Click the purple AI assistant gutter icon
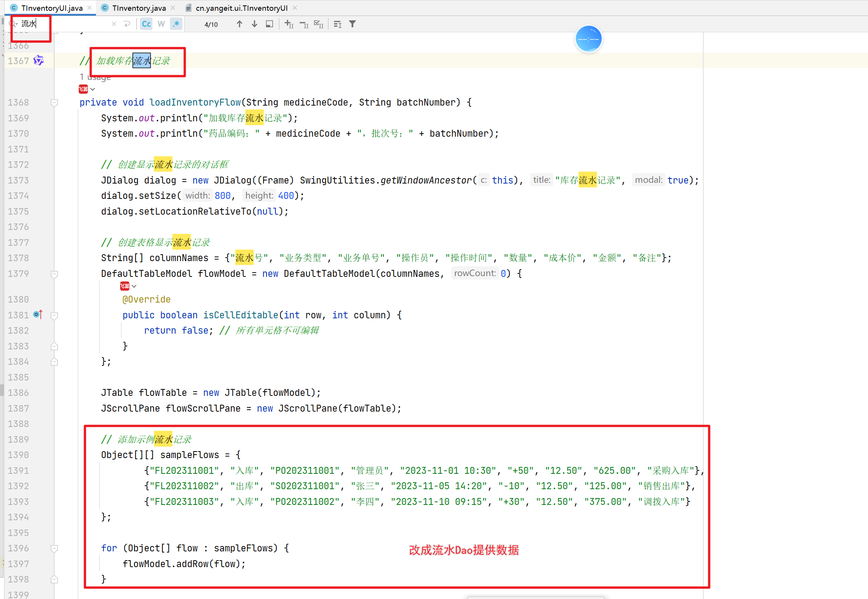868x599 pixels. pyautogui.click(x=38, y=60)
